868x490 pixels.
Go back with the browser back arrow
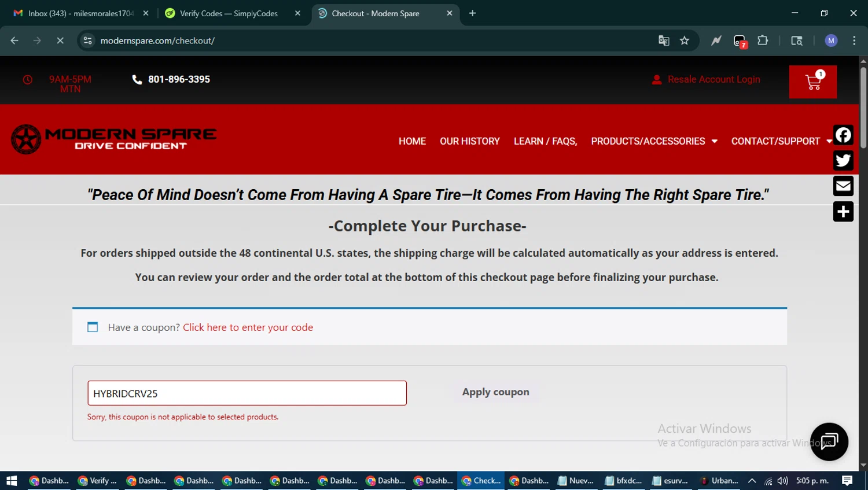click(x=14, y=40)
